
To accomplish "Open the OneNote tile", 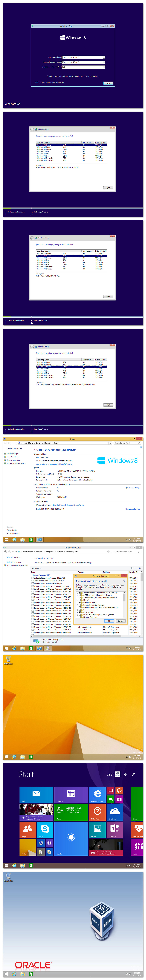I will 115,829.
